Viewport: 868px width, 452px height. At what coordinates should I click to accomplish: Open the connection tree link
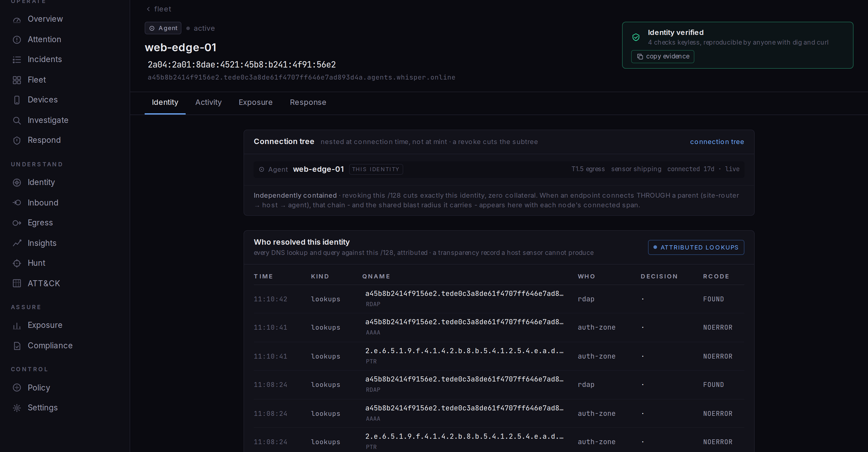717,142
